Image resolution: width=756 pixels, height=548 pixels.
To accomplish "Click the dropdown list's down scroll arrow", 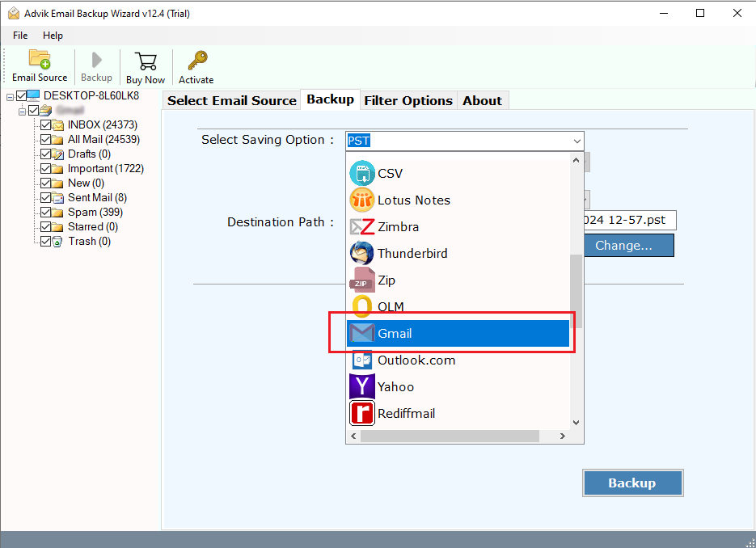I will tap(576, 423).
